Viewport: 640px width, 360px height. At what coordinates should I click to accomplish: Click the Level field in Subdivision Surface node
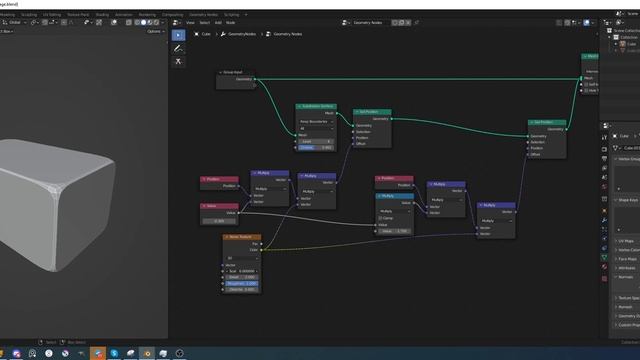coord(316,141)
